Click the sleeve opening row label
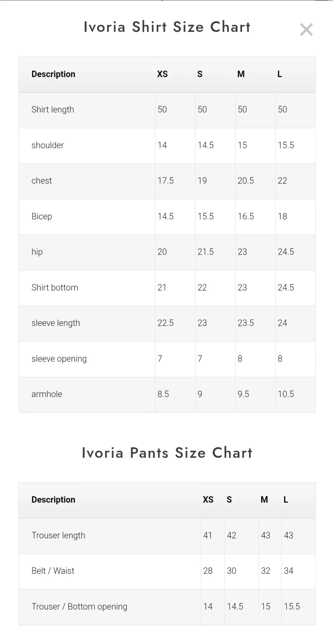The width and height of the screenshot is (333, 644). 59,359
